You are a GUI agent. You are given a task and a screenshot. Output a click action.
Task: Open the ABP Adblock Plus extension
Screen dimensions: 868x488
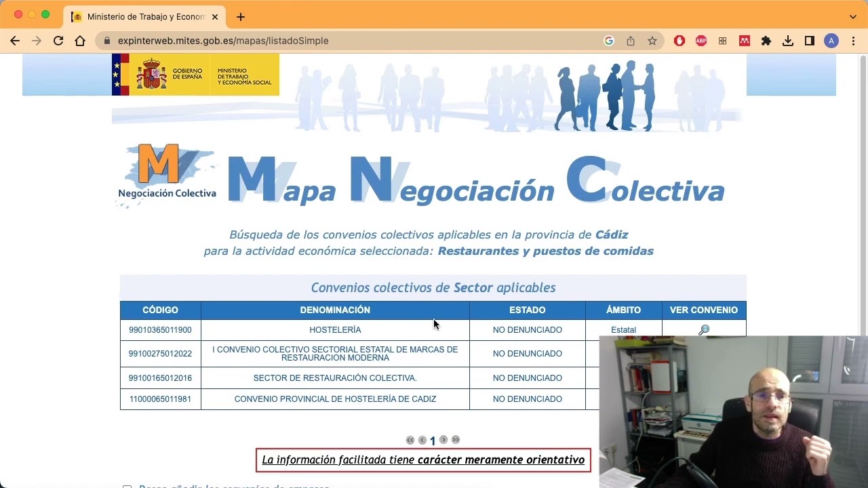tap(701, 41)
